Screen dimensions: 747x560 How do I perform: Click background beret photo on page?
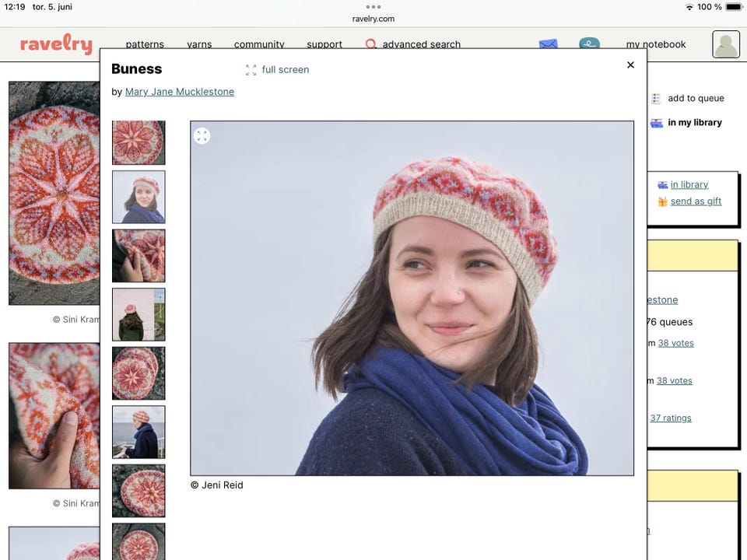(54, 193)
